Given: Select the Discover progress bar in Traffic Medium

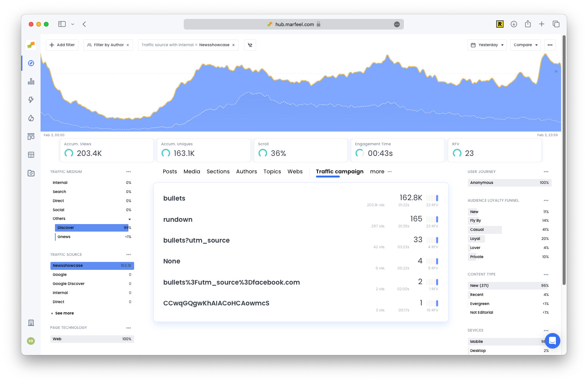Looking at the screenshot, I should pos(92,227).
